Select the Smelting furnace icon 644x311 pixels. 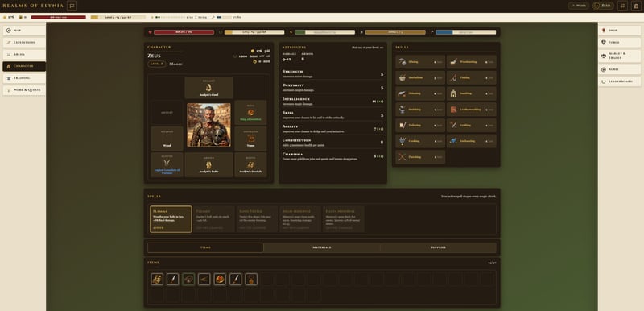(453, 93)
